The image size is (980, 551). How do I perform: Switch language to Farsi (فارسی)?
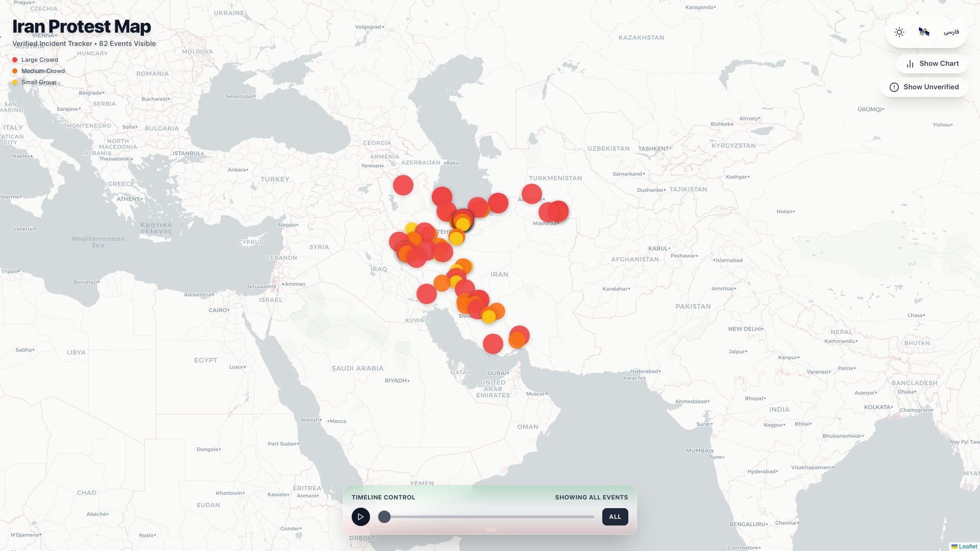click(x=951, y=32)
